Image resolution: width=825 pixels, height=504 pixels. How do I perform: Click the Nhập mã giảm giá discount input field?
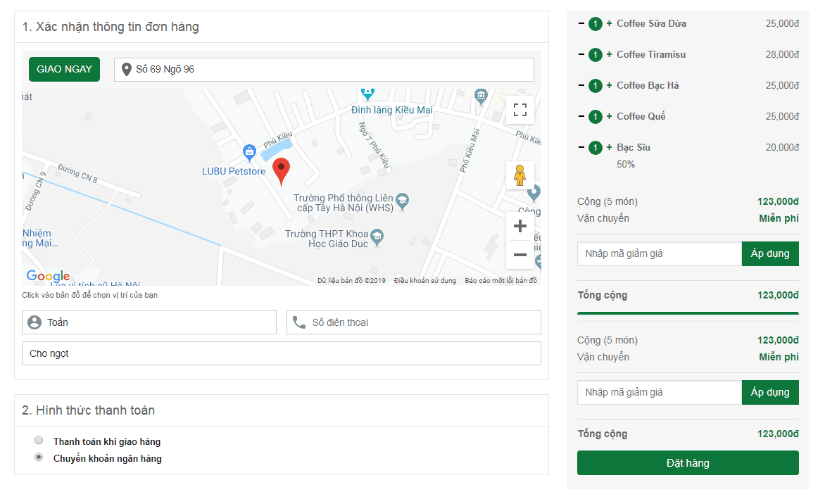(x=659, y=253)
